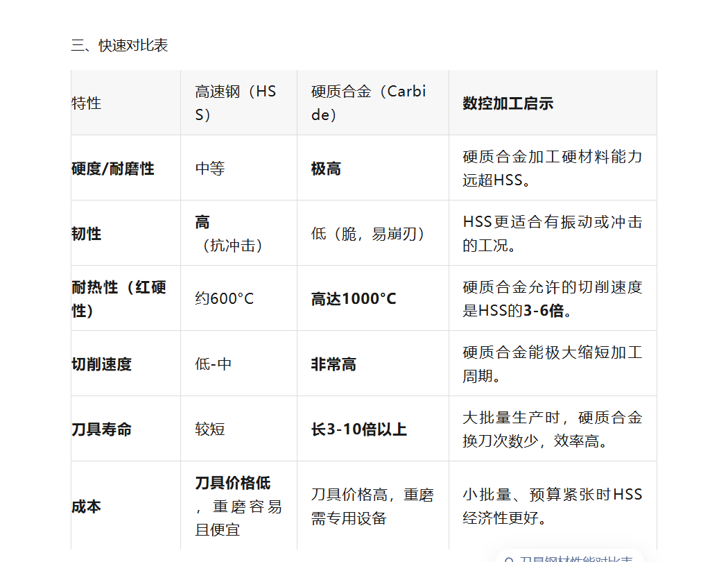Click the 非常高 cutting speed cell
This screenshot has height=562, width=728.
tap(333, 364)
